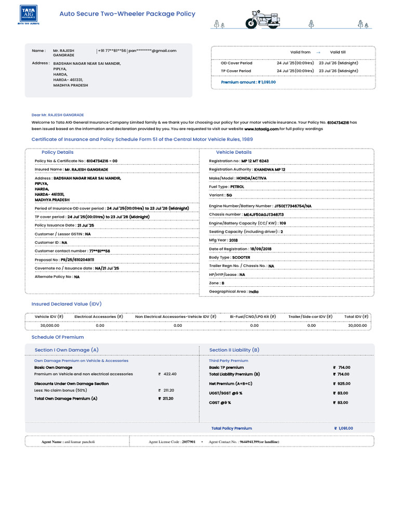Image resolution: width=399 pixels, height=532 pixels.
Task: Click the Total IDV (₹) column header
Action: point(356,316)
